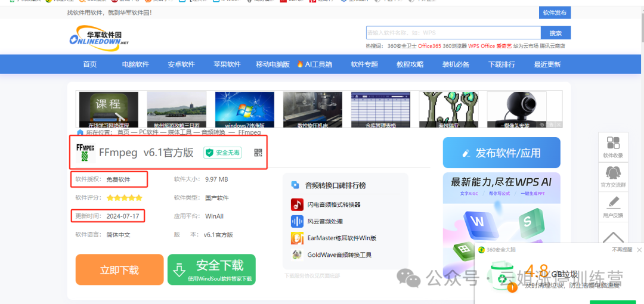This screenshot has height=304, width=644.
Task: Click the WPS Office hot search link
Action: pyautogui.click(x=482, y=46)
